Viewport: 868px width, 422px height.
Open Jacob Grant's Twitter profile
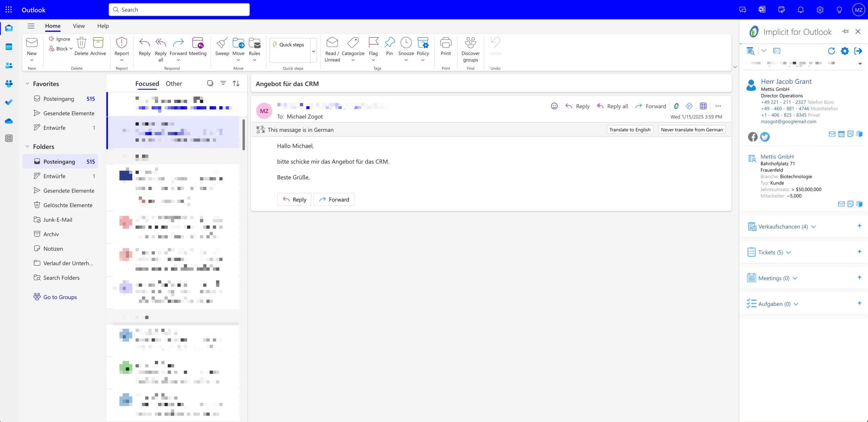pos(765,137)
